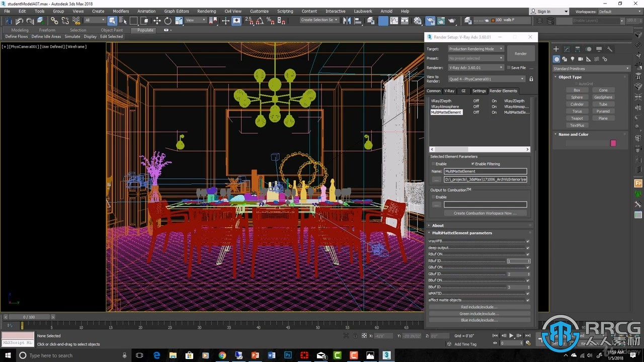Open the Rendered Frame Window

(441, 21)
